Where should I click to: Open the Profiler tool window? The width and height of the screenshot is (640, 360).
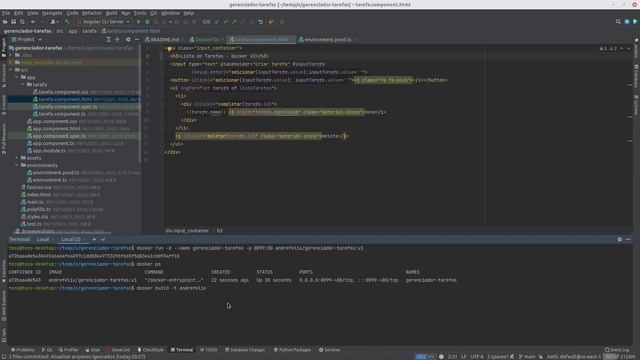pyautogui.click(x=68, y=350)
